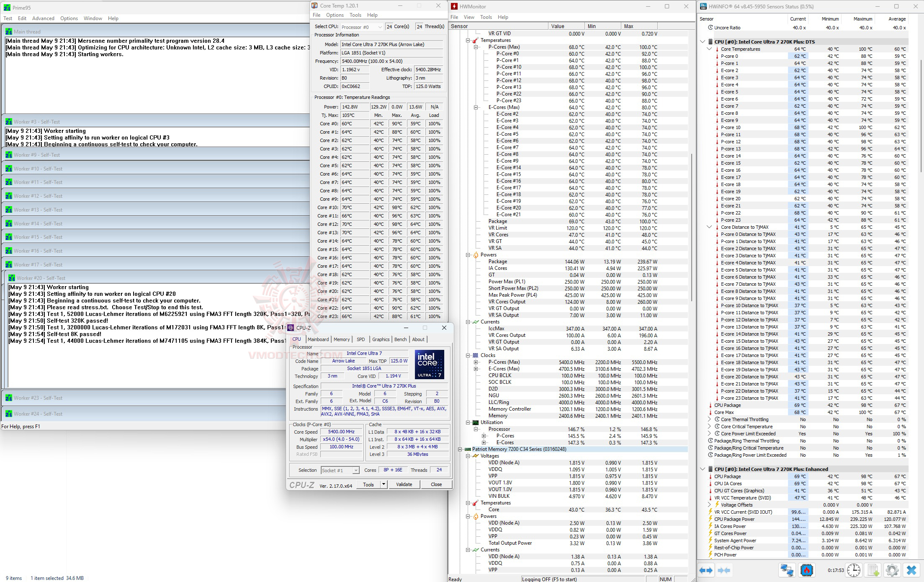
Task: Open the Prime95 Advanced menu
Action: 43,18
